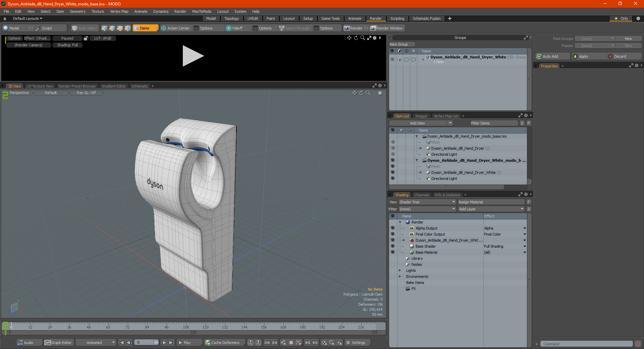Viewport: 644px width, 349px height.
Task: Toggle visibility of second Directional Light
Action: (x=392, y=179)
